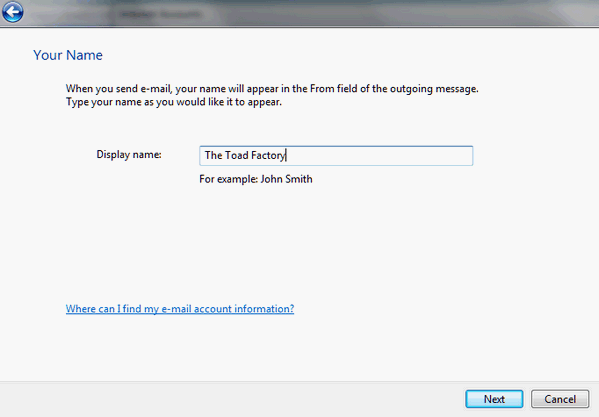Click the gray footer bar beside Next
Screen dimensions: 599x417
229,399
